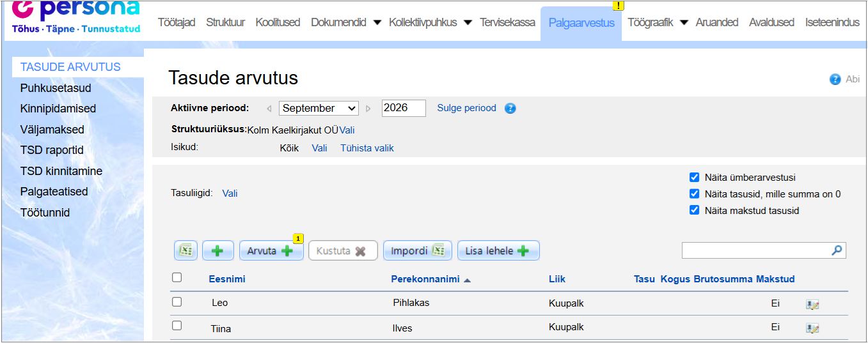Click the Persona logo

click(75, 17)
